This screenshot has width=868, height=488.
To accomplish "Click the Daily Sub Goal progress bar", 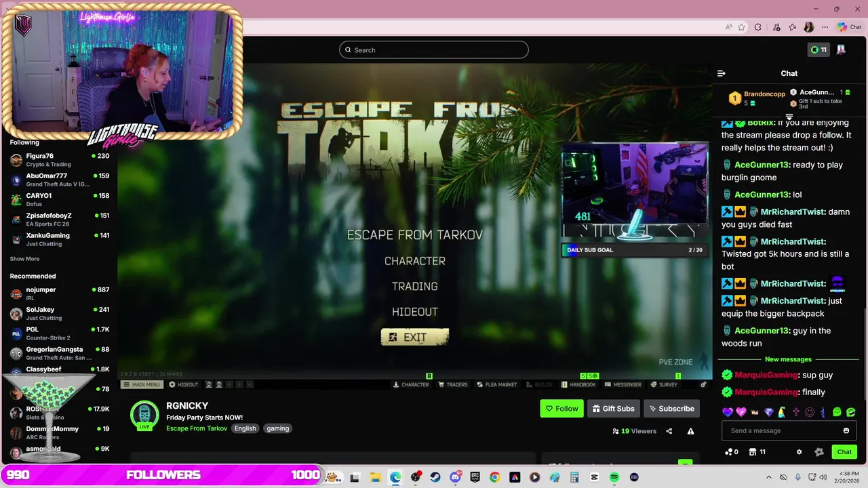I will (x=635, y=250).
